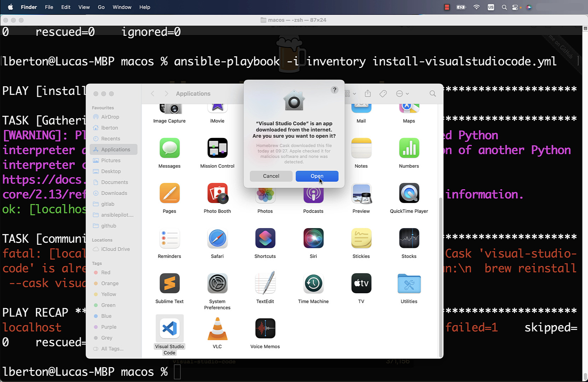
Task: Select the Sublime Text app icon
Action: coord(169,283)
